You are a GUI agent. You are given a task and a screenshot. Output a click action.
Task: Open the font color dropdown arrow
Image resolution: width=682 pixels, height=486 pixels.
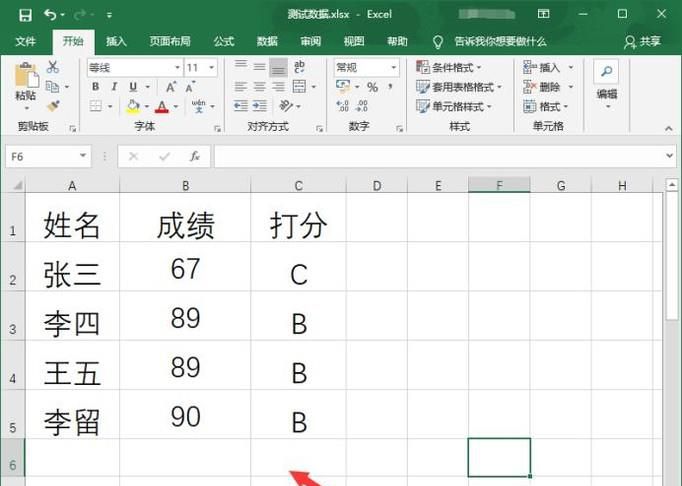[176, 106]
